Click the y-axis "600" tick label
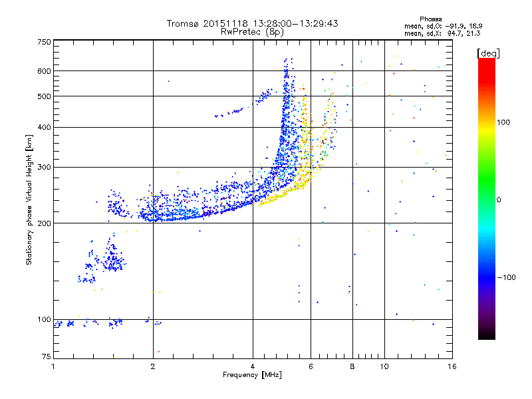 (44, 71)
